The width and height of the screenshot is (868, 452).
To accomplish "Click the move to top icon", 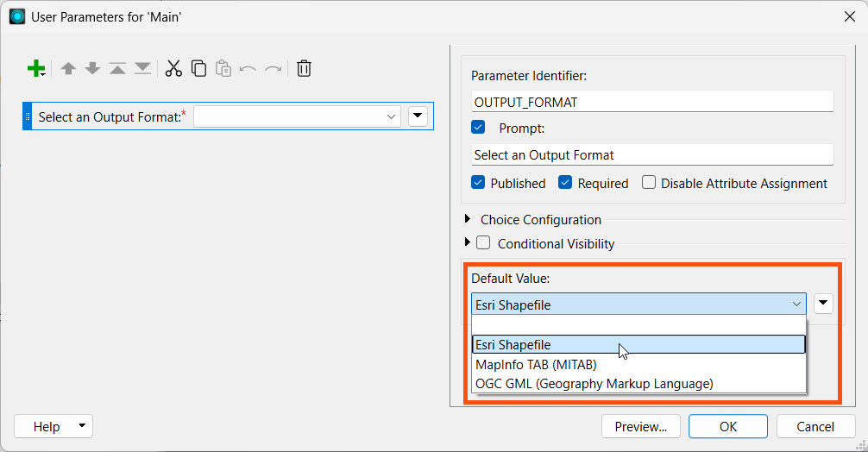I will (x=117, y=69).
